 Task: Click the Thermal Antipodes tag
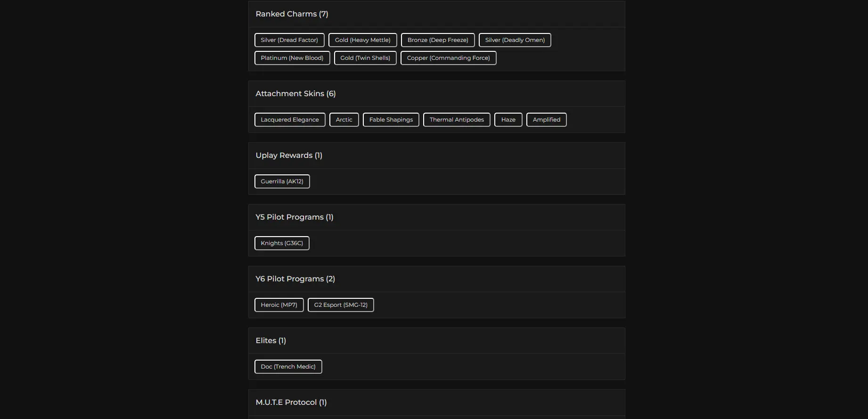(457, 120)
